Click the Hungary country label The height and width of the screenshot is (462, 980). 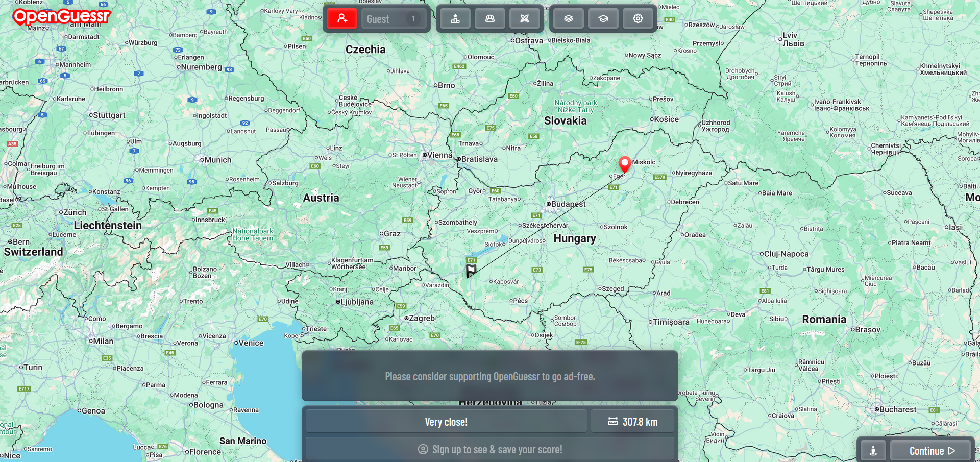(575, 238)
